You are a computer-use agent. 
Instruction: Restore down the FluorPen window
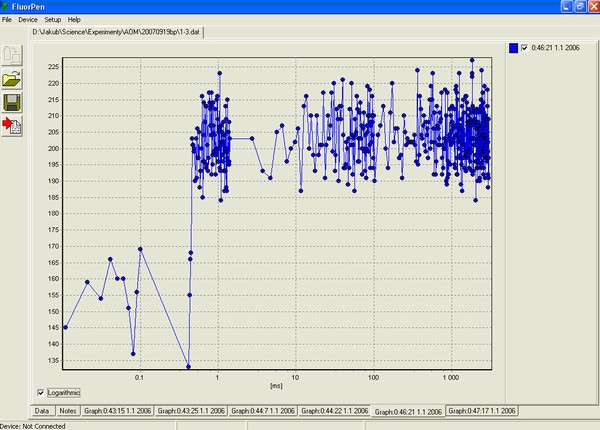(x=580, y=7)
